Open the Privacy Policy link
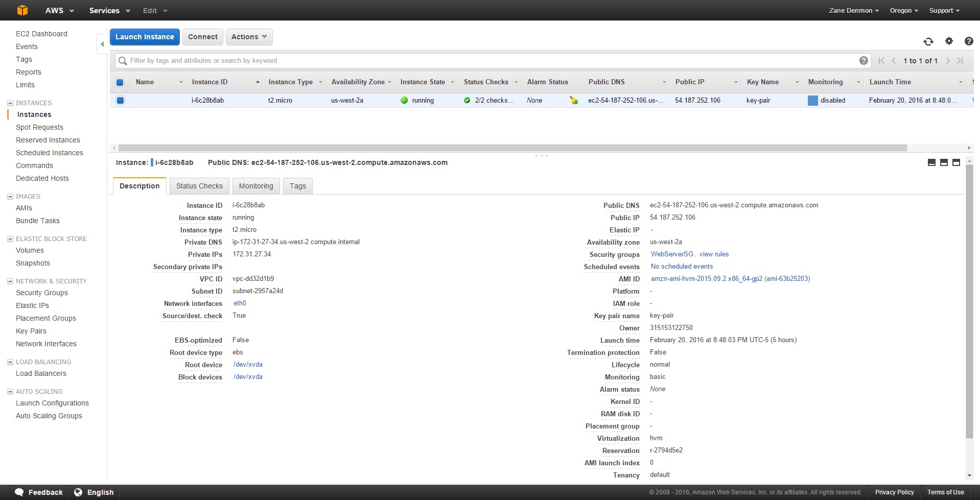The image size is (980, 500). (894, 492)
